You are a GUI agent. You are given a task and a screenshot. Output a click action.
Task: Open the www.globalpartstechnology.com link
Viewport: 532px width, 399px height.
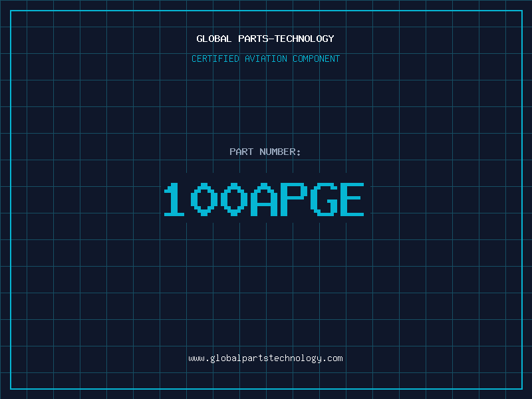point(265,358)
